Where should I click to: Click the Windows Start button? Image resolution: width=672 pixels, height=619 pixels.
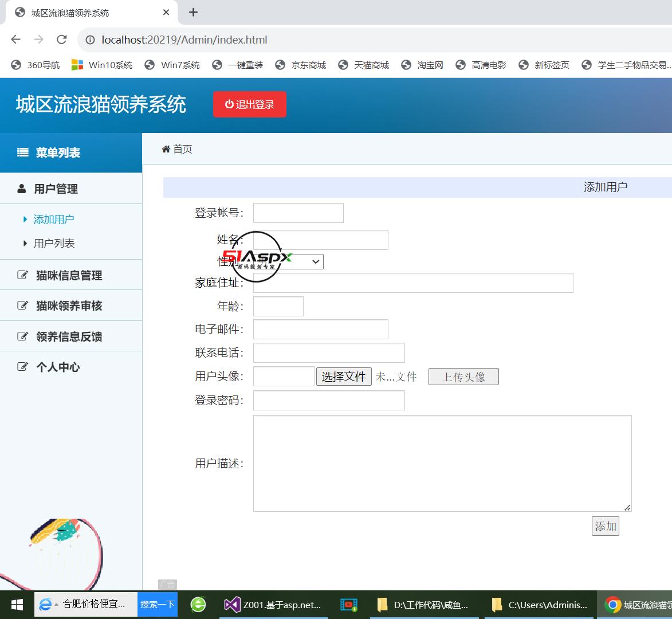17,604
